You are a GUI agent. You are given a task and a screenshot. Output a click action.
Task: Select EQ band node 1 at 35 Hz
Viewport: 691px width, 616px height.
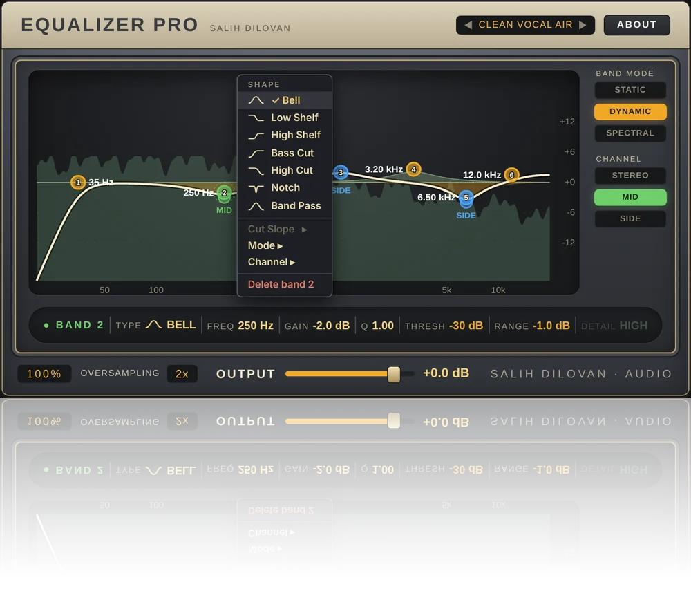click(x=78, y=182)
